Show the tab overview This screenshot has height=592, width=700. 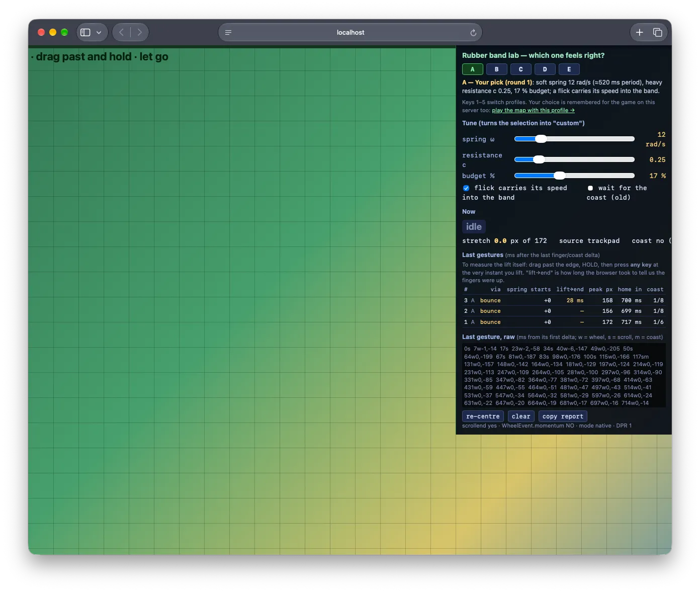[657, 32]
